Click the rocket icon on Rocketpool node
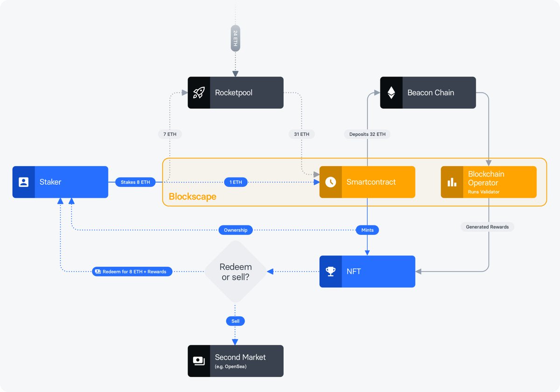 pyautogui.click(x=199, y=92)
